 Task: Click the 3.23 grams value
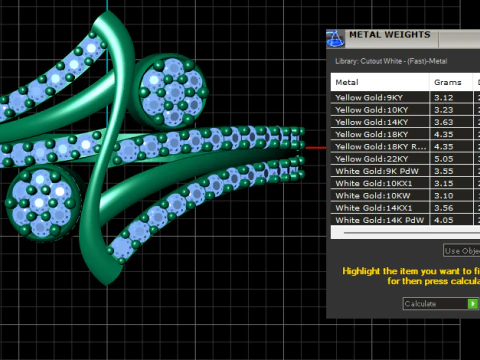(x=444, y=110)
